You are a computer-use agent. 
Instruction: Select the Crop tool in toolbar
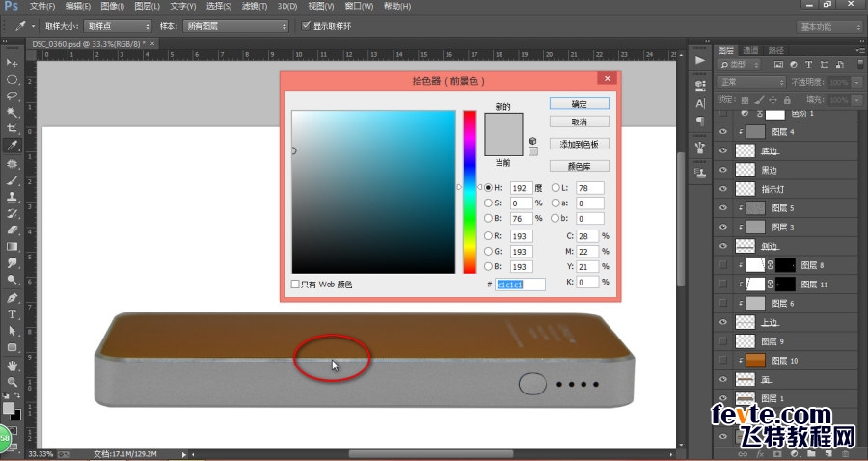pyautogui.click(x=12, y=129)
